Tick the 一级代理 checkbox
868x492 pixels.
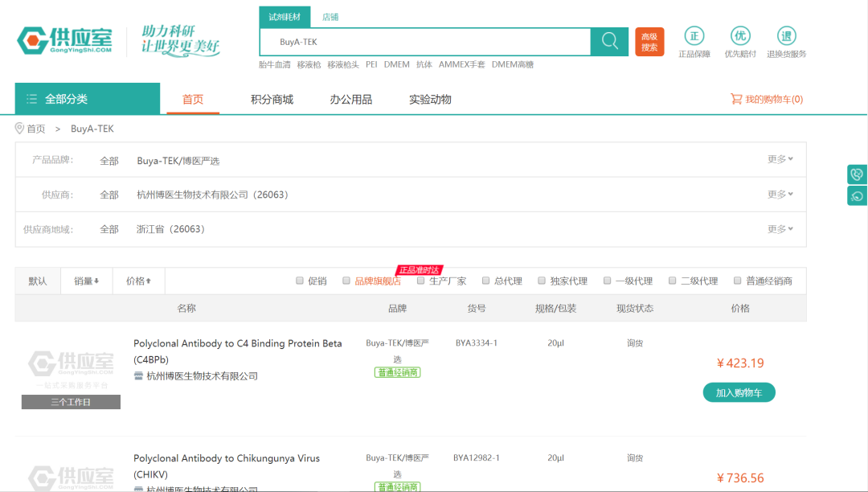pyautogui.click(x=607, y=281)
